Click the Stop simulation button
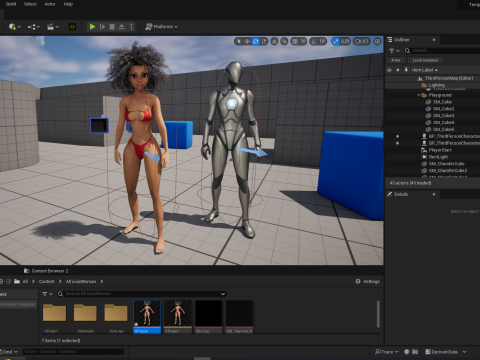The height and width of the screenshot is (360, 480). click(x=112, y=27)
